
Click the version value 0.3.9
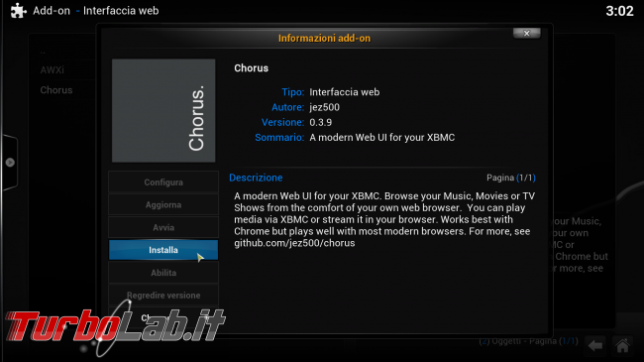pyautogui.click(x=321, y=123)
